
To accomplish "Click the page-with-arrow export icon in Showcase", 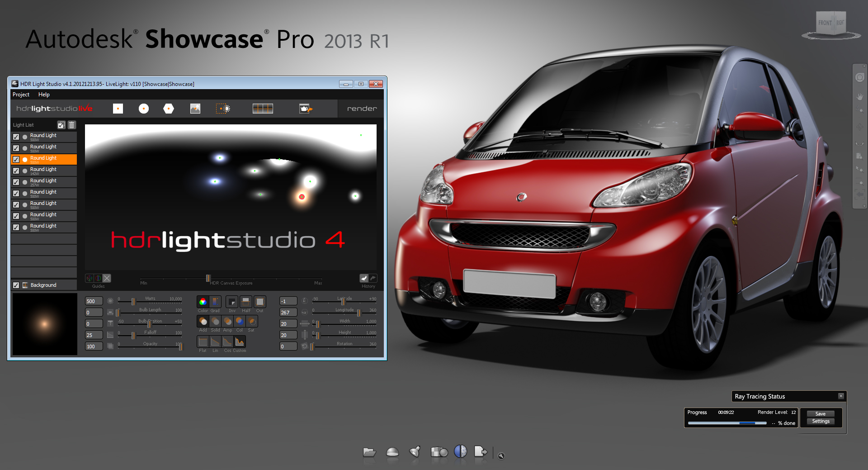I will pos(481,451).
